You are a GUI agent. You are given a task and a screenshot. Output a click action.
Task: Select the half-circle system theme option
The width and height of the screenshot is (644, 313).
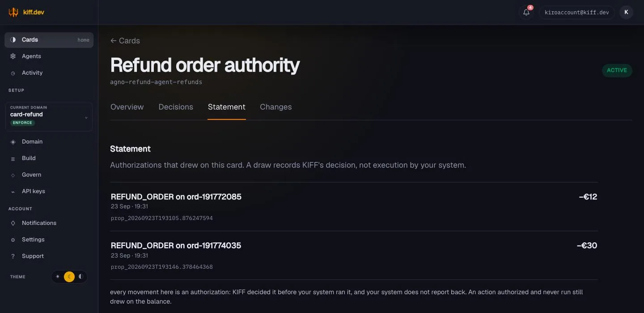[x=81, y=277]
